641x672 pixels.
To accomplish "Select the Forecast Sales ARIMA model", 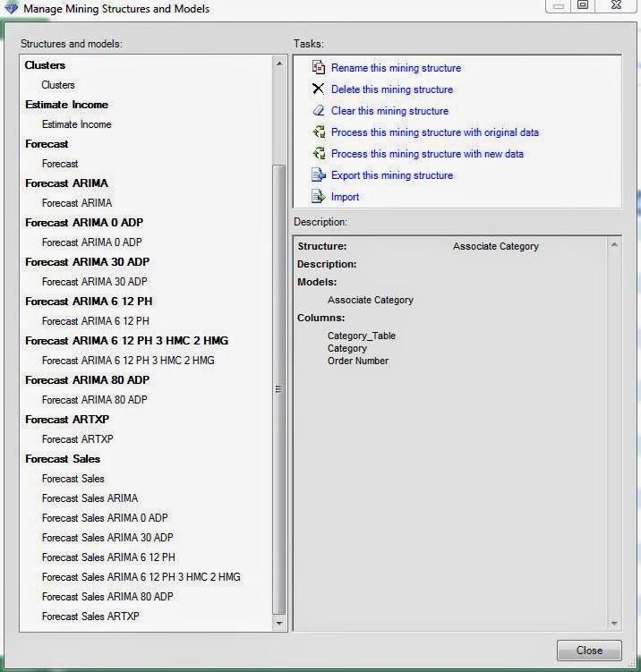I will click(x=90, y=498).
